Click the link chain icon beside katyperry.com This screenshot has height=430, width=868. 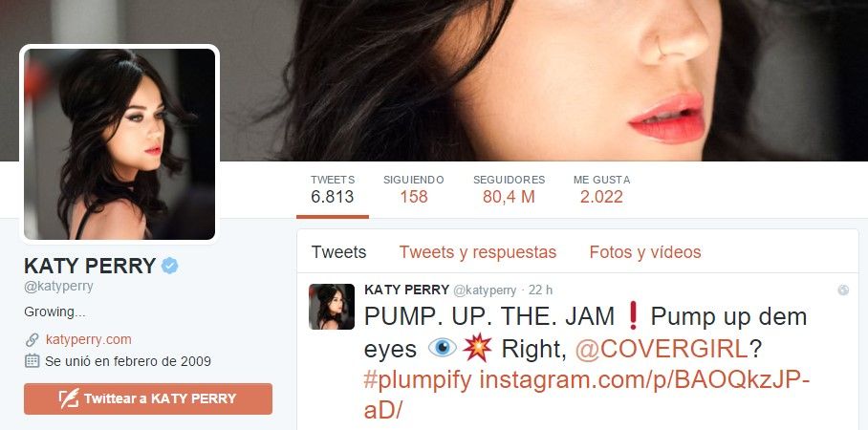coord(33,339)
